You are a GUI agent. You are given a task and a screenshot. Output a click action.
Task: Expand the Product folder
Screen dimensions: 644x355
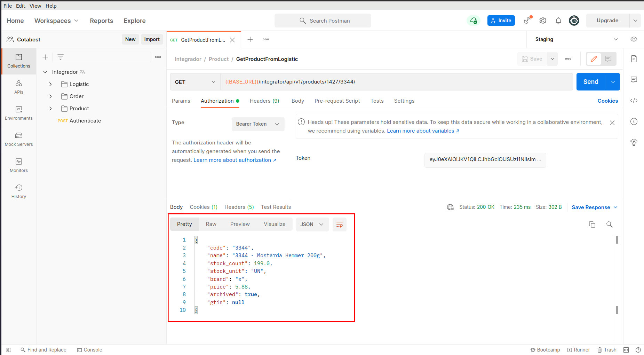(x=50, y=109)
